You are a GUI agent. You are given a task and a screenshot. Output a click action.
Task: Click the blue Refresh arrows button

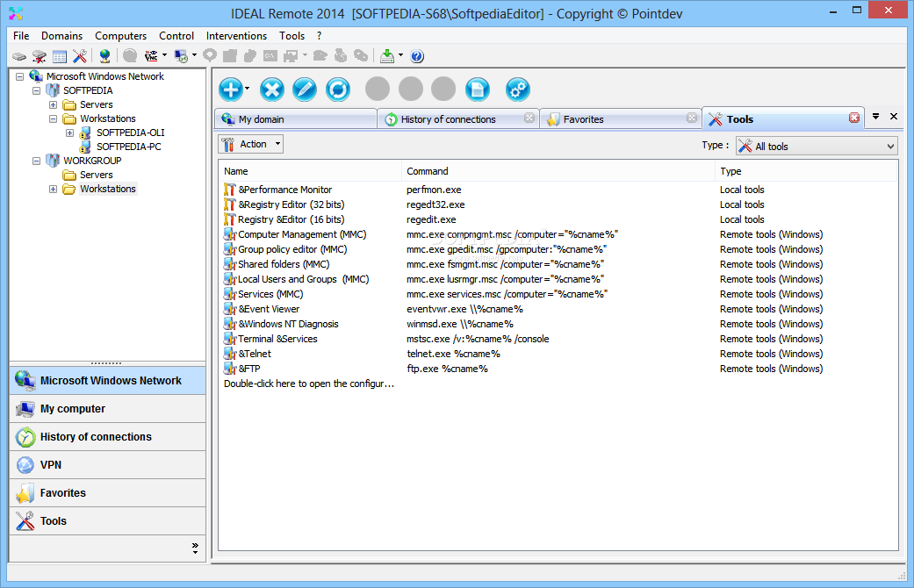[338, 90]
